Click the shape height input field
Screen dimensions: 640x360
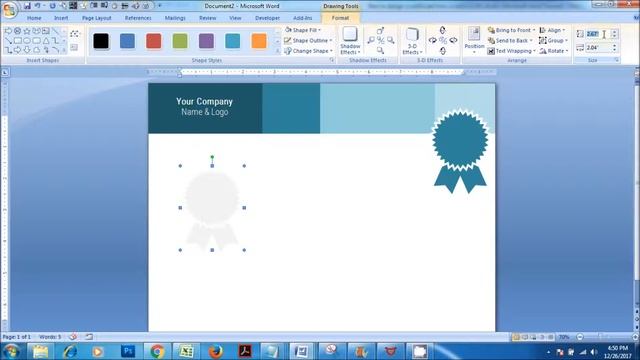597,34
